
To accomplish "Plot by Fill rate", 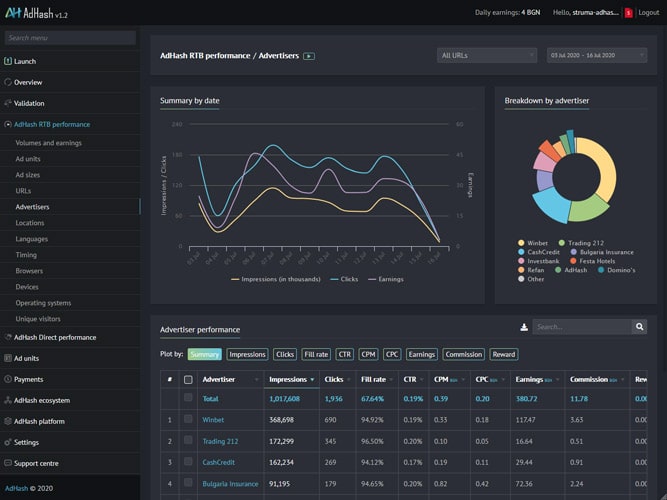I will tap(315, 354).
